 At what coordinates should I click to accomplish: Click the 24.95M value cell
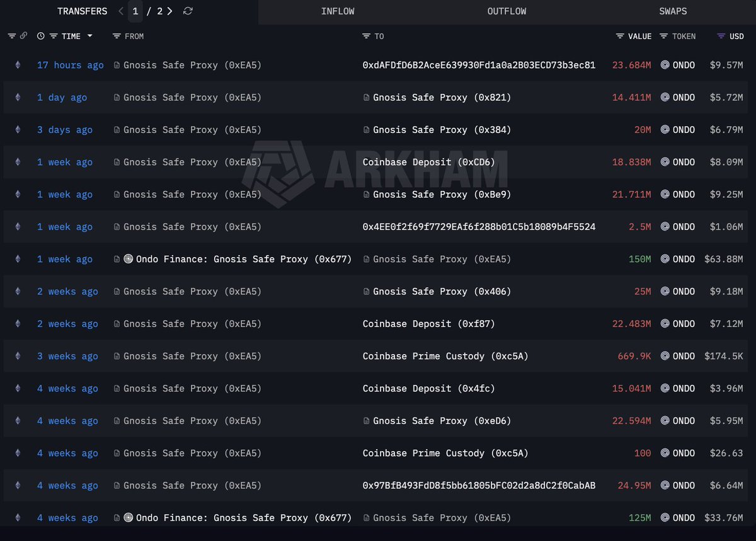pos(634,486)
